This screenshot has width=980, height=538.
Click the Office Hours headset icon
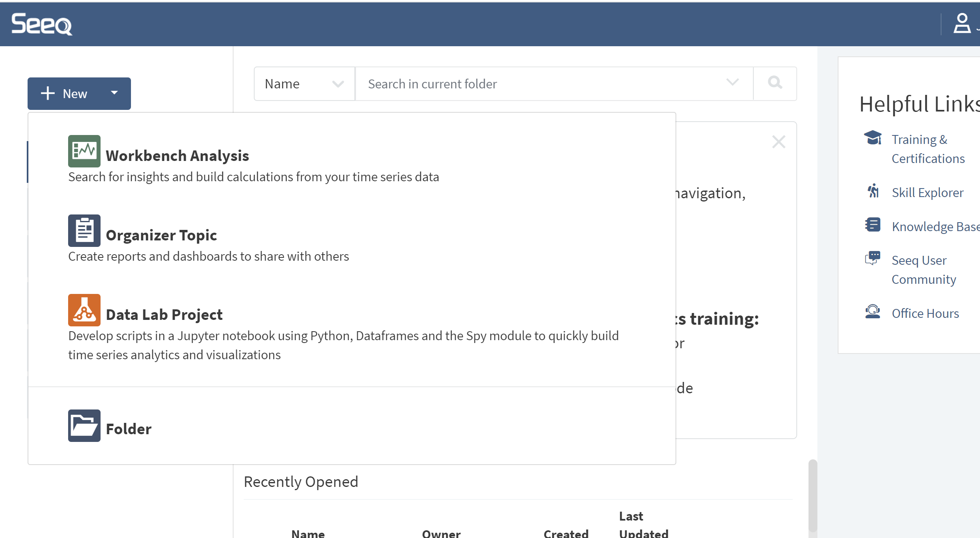(873, 312)
